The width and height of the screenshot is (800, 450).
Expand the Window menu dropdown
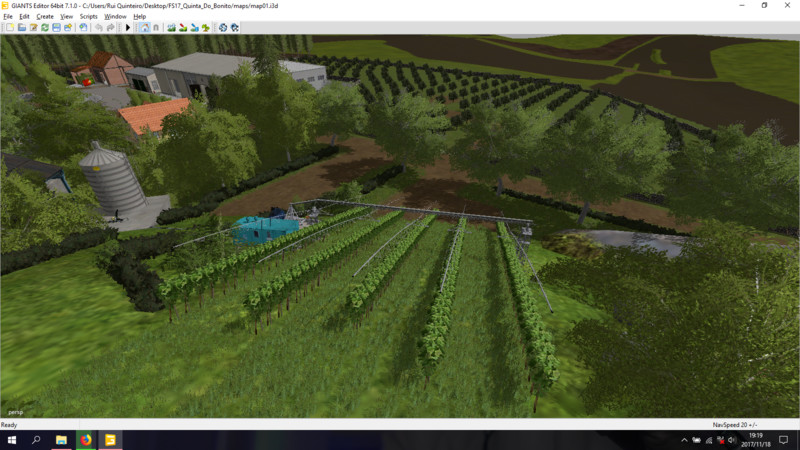[116, 17]
